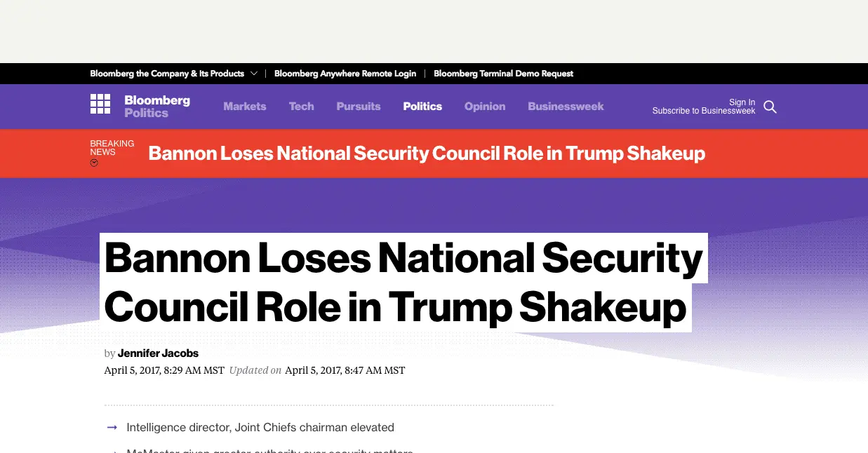Open the Opinion section
The width and height of the screenshot is (868, 453).
(485, 107)
